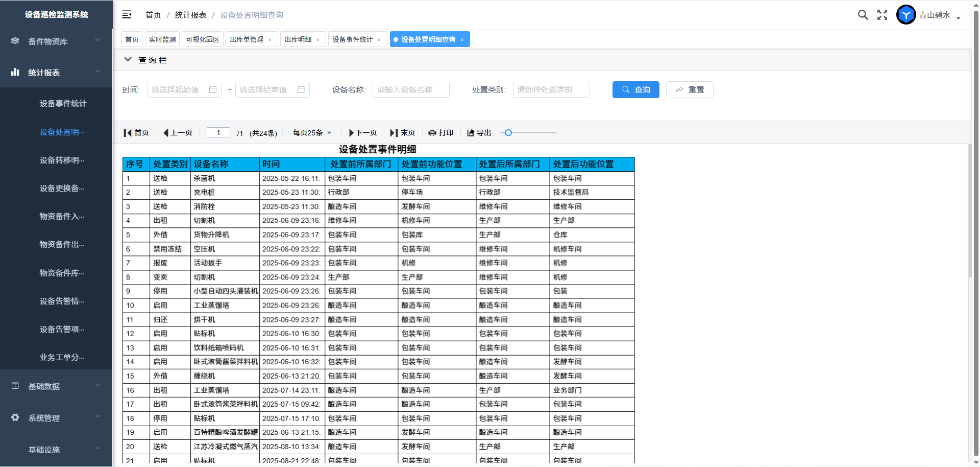Close the 设备事件统计 tab

click(x=379, y=40)
